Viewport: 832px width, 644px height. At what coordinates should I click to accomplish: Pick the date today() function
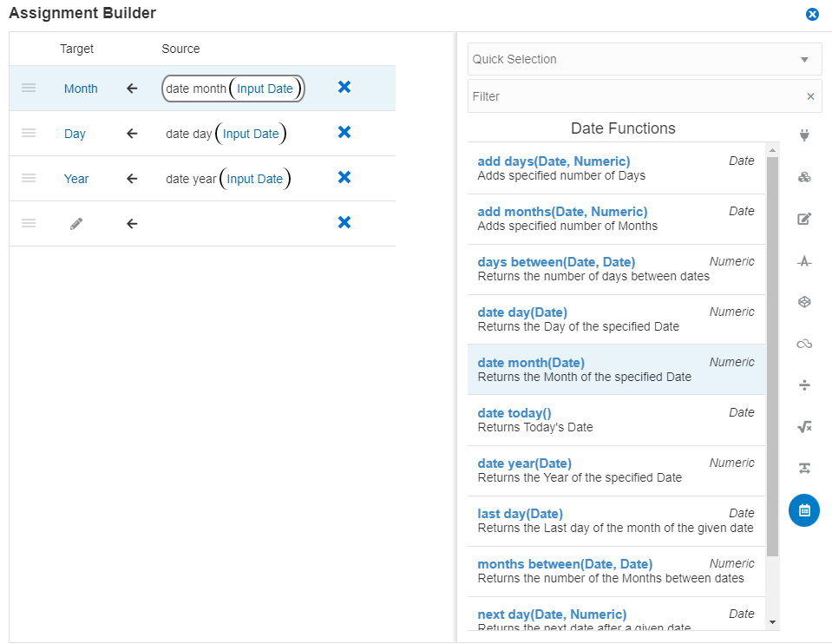[x=514, y=413]
